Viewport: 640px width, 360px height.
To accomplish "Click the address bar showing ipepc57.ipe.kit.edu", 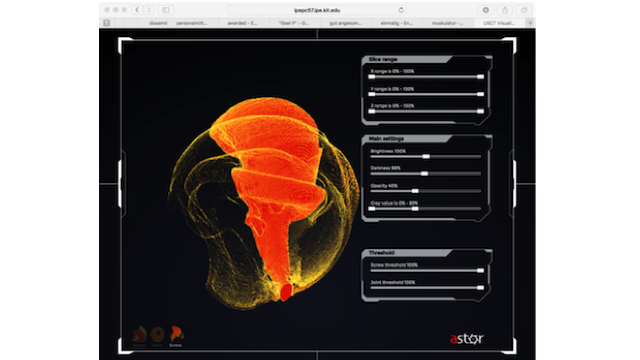I will pos(317,10).
